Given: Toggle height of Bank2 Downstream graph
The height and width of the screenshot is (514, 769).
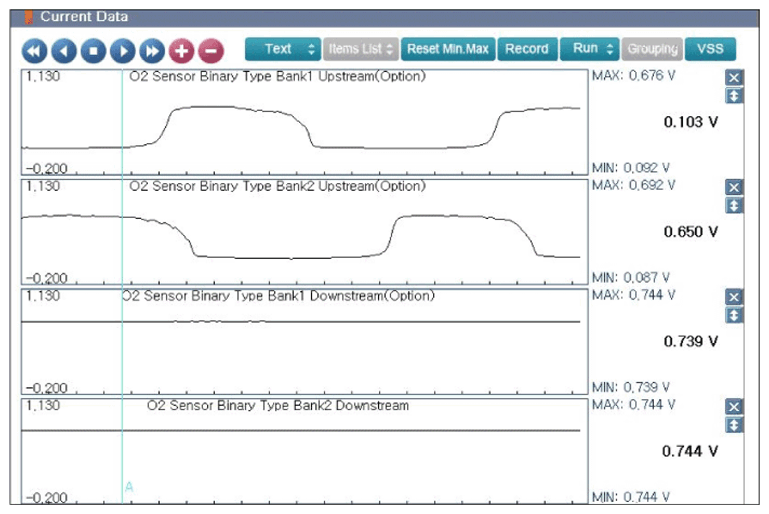Looking at the screenshot, I should point(734,425).
